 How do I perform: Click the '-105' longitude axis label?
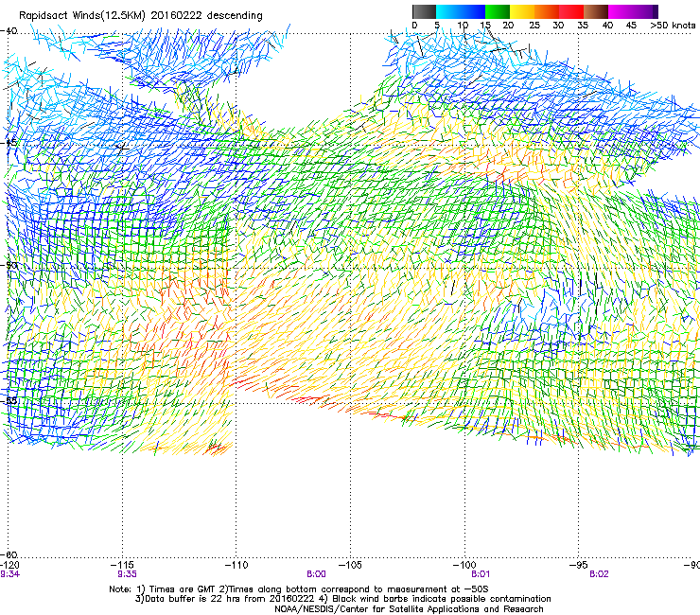click(350, 566)
